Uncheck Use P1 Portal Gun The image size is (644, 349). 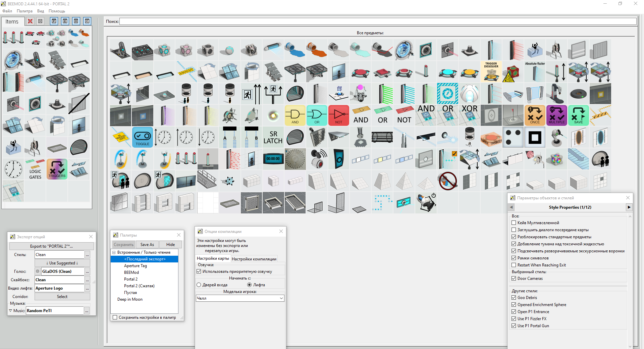(x=514, y=326)
